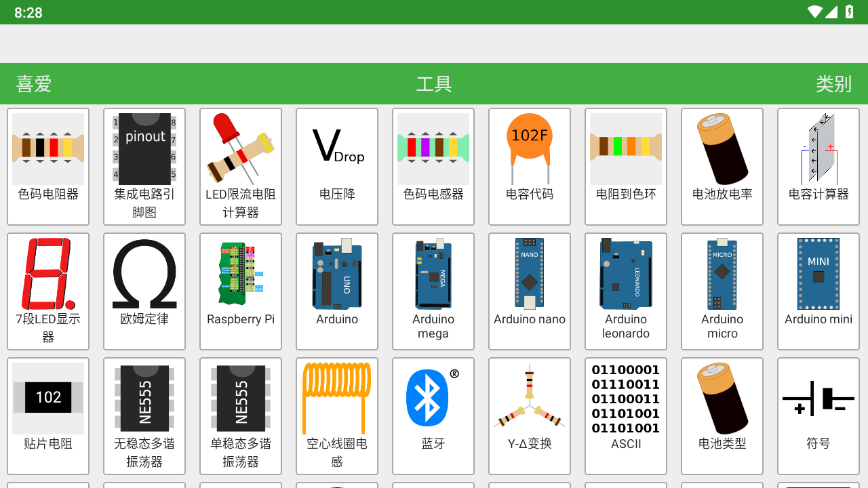Open the 集成电路引脚图 pinout tool
This screenshot has height=488, width=868.
point(144,167)
